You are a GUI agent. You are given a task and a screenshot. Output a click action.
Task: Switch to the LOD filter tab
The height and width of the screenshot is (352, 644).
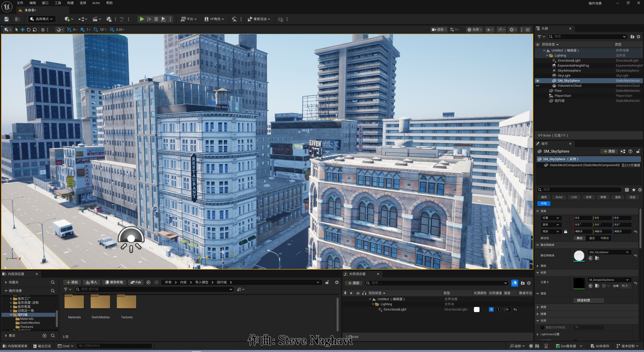click(x=574, y=197)
